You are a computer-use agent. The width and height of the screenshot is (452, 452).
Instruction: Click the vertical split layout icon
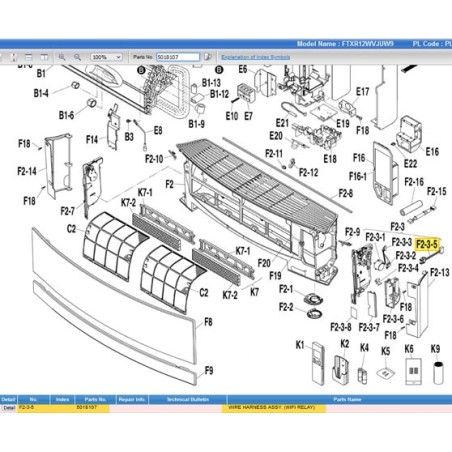coord(44,57)
